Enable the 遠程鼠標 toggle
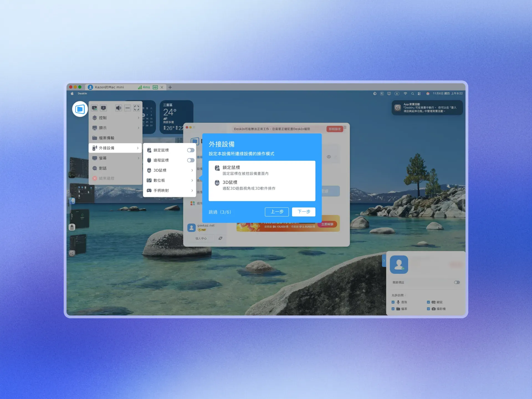This screenshot has height=399, width=532. tap(191, 160)
